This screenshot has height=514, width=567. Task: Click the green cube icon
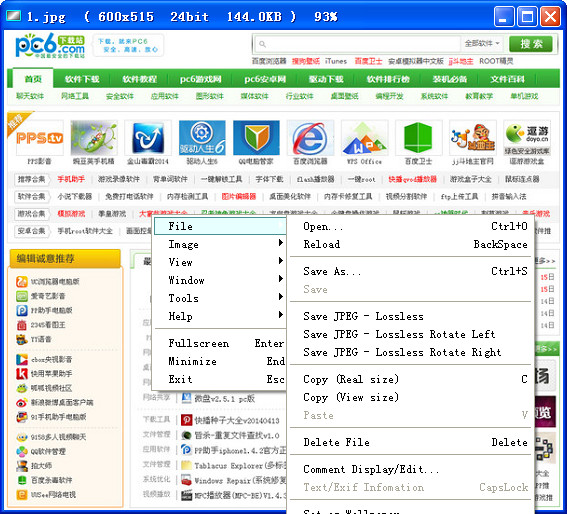[418, 138]
